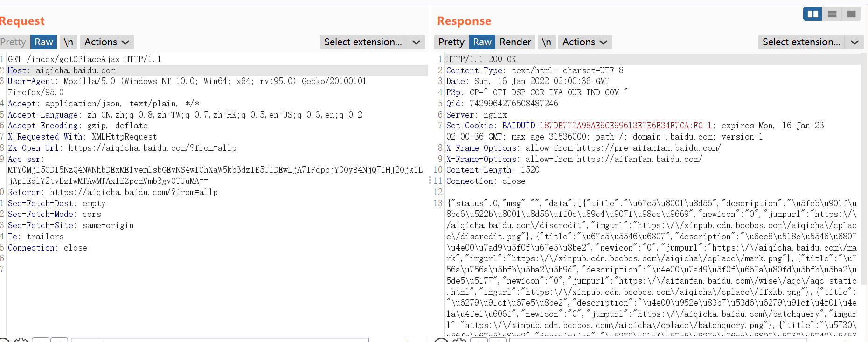
Task: Select the Render tab in Response panel
Action: [x=515, y=42]
